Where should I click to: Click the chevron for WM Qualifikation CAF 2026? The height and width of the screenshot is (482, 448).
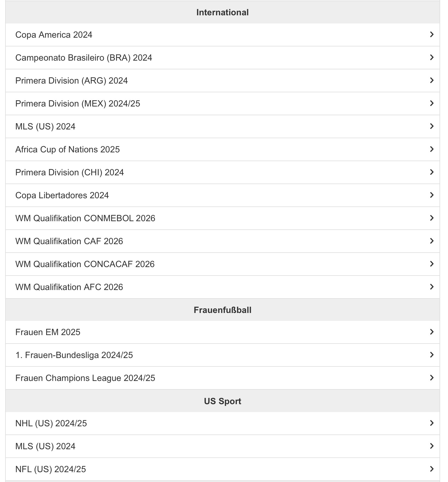(x=432, y=241)
